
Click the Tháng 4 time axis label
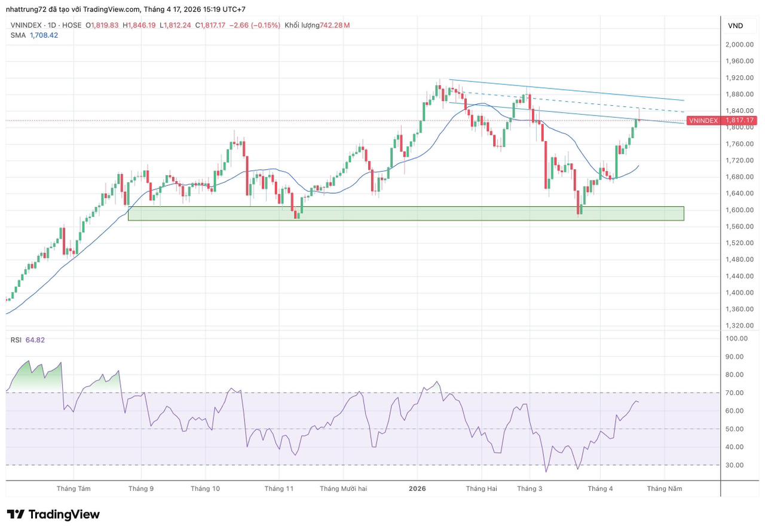pyautogui.click(x=600, y=488)
